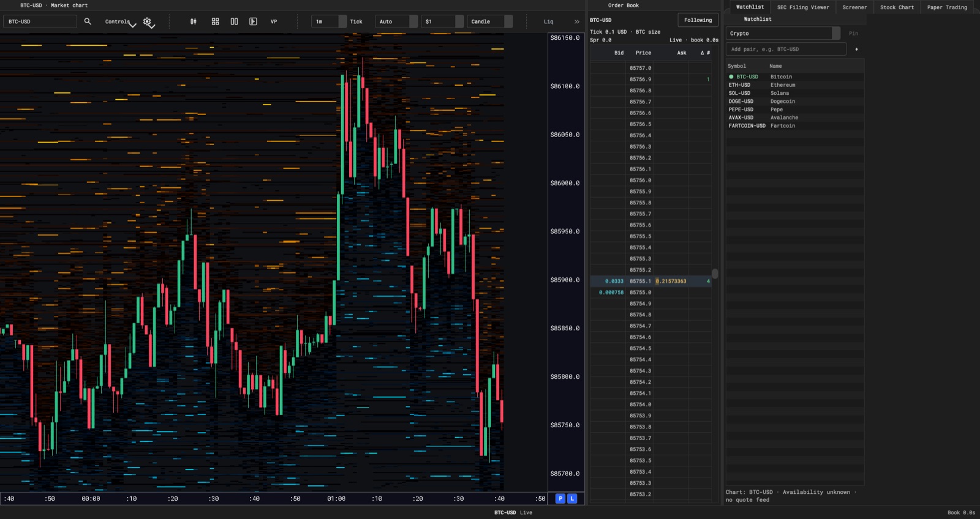Switch to the four-pane grid layout icon

click(216, 21)
